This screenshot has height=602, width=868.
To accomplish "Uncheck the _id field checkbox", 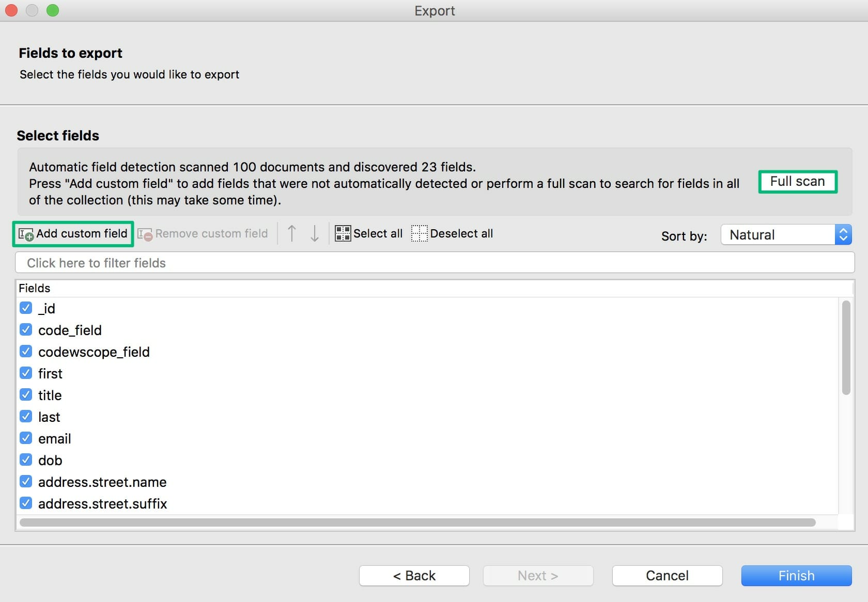I will (x=26, y=308).
